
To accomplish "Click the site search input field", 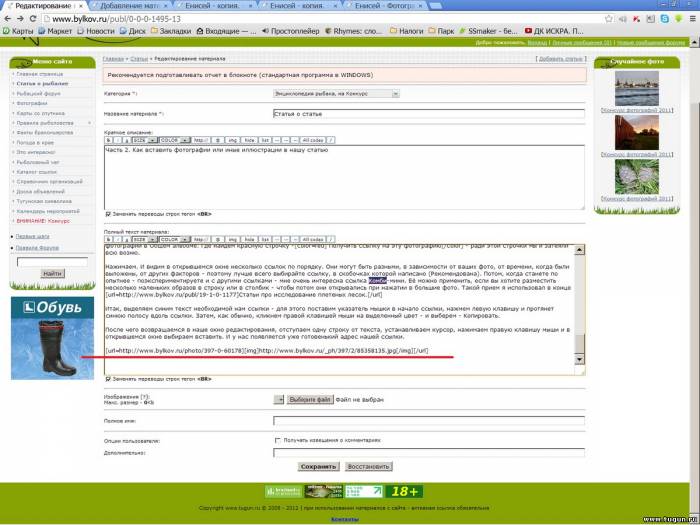I will (x=52, y=262).
